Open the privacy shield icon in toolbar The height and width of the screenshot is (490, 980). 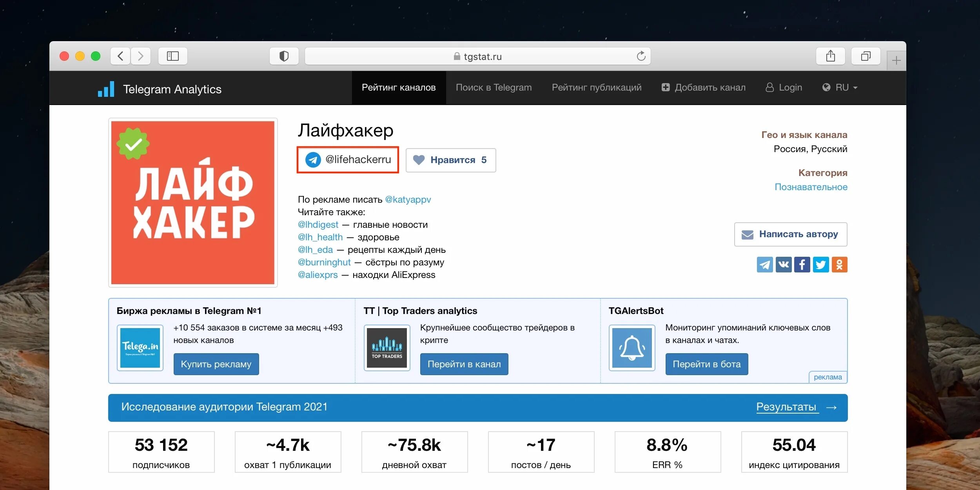coord(284,56)
